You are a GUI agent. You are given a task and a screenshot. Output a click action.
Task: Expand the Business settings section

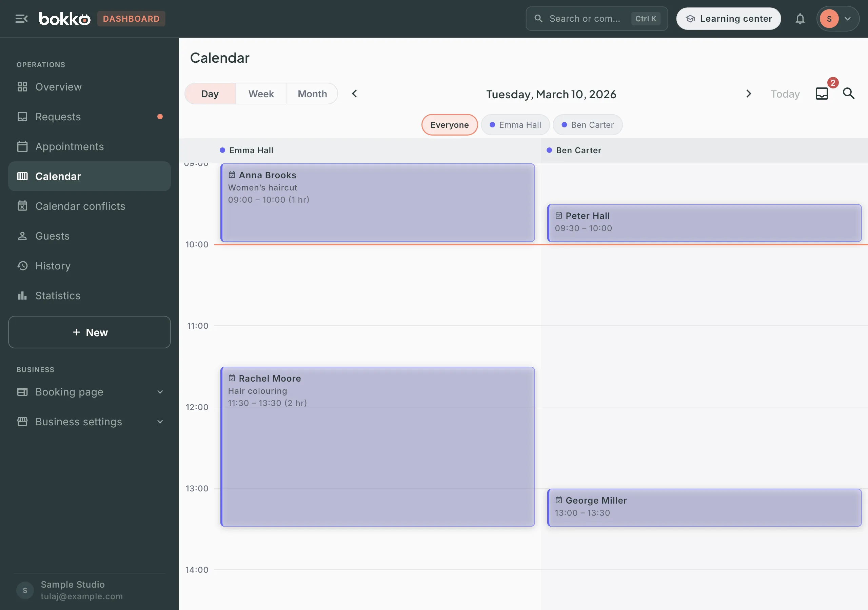(x=89, y=421)
